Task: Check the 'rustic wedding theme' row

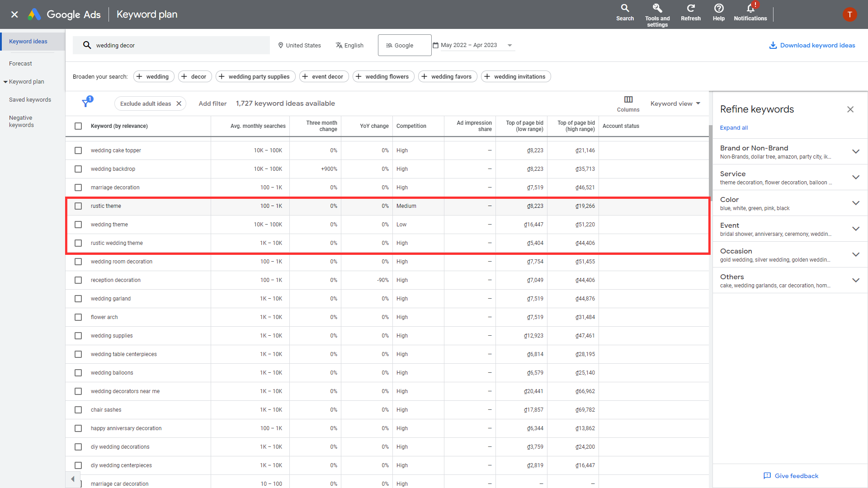Action: click(x=78, y=243)
